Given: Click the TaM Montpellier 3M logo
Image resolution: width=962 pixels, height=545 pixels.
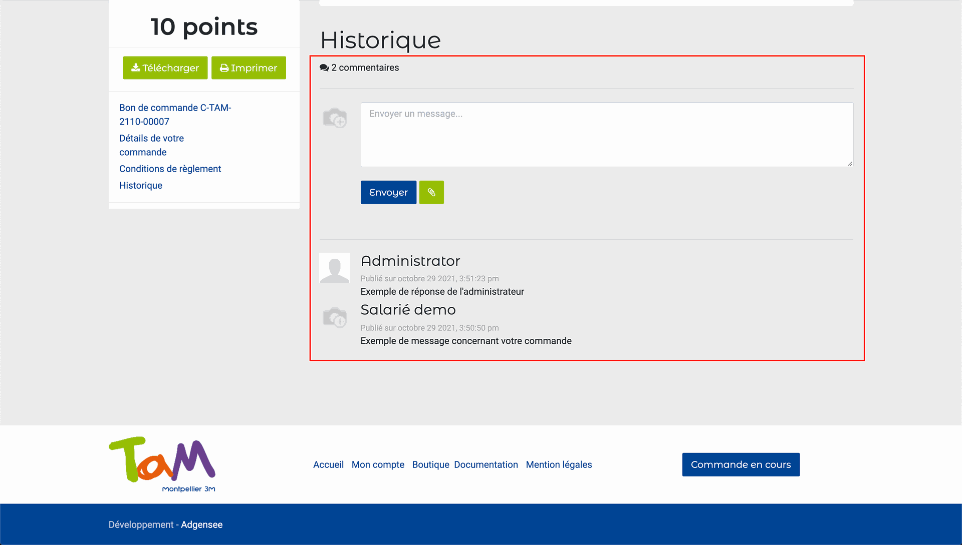Looking at the screenshot, I should [x=163, y=465].
